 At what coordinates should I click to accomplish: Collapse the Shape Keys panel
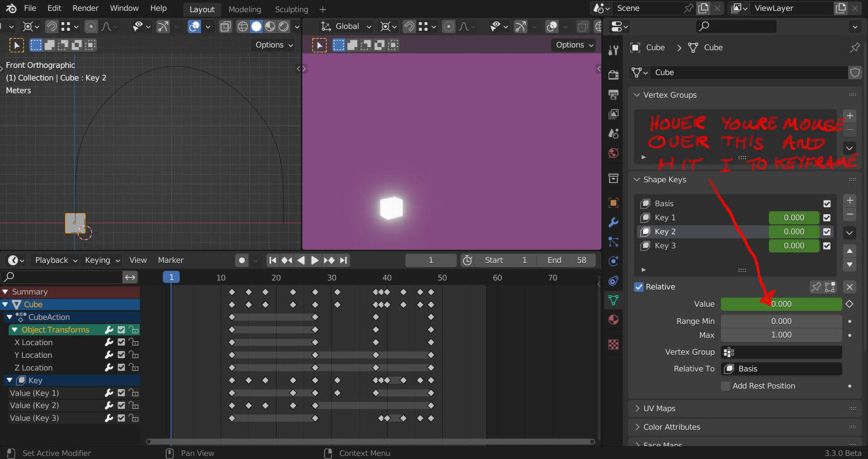click(x=637, y=180)
